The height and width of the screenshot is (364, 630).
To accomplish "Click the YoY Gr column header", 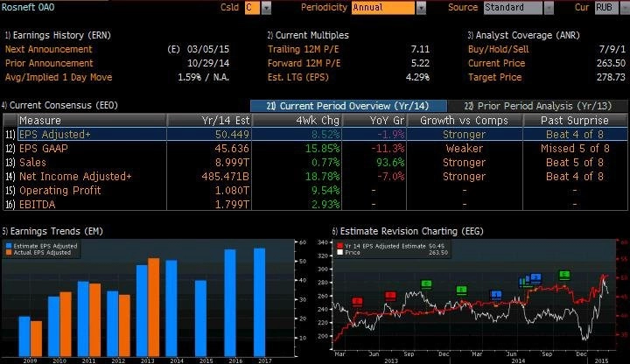I will coord(374,121).
